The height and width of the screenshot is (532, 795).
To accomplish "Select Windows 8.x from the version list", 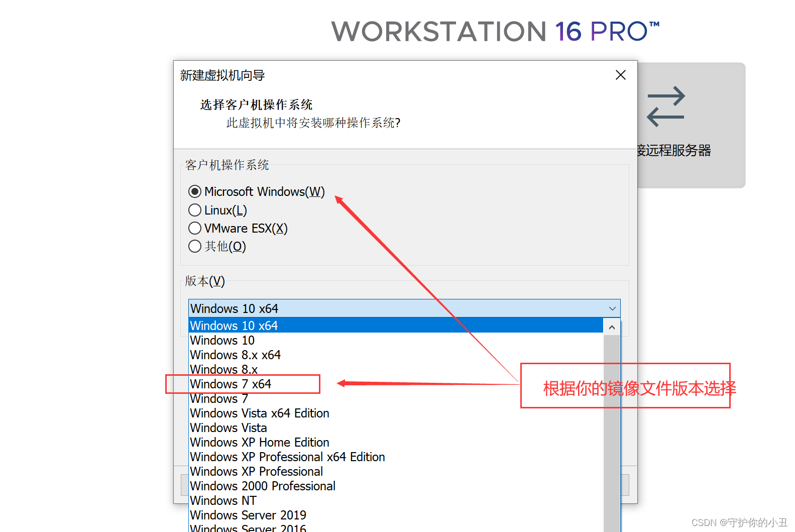I will 396,369.
